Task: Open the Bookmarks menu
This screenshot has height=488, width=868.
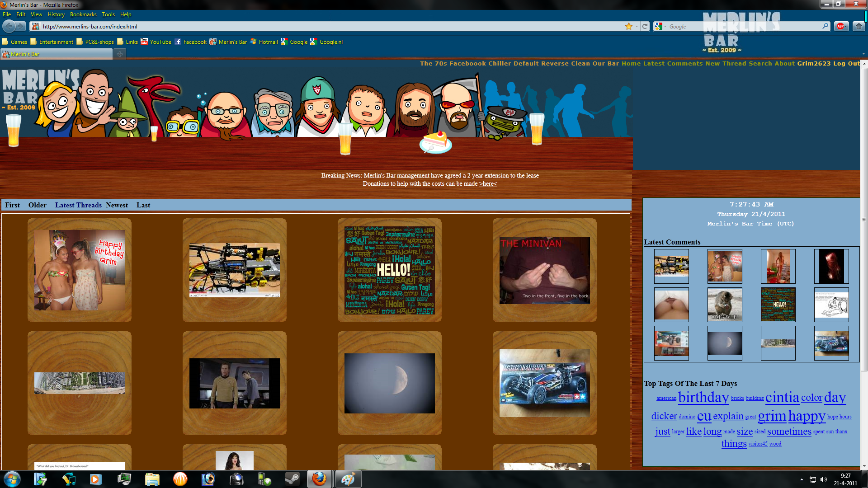Action: [83, 14]
